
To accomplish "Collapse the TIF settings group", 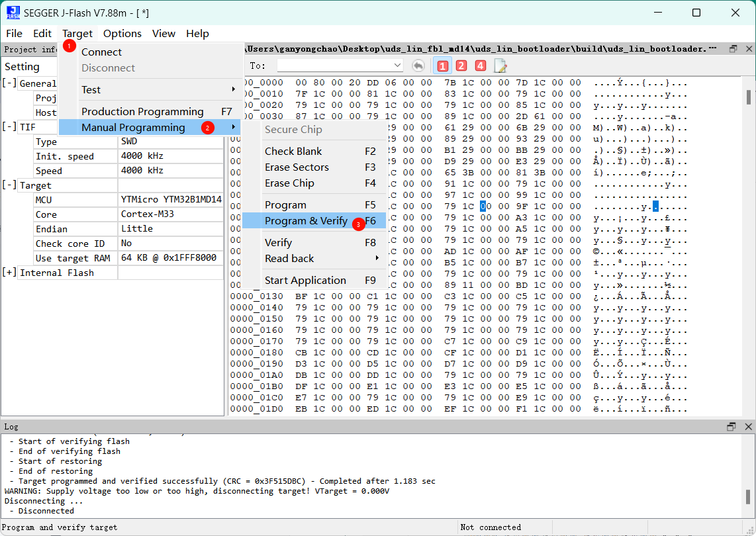I will (x=9, y=127).
